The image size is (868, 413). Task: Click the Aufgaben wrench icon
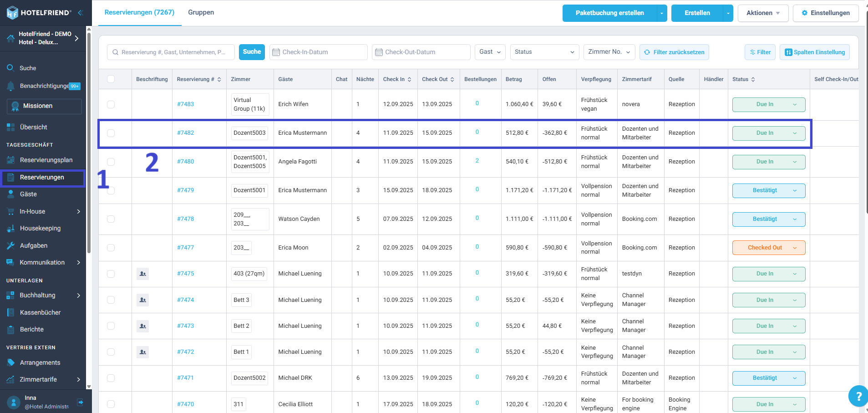[11, 245]
